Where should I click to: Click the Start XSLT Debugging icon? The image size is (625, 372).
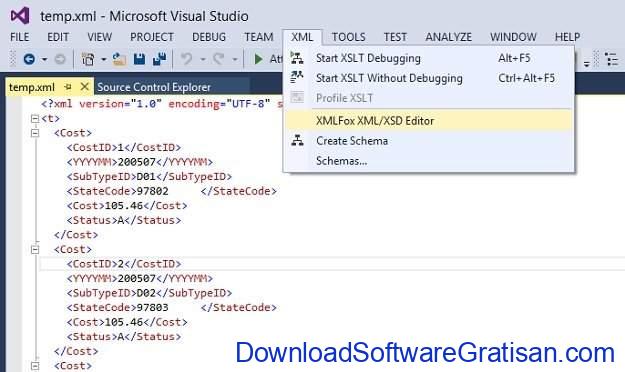297,58
